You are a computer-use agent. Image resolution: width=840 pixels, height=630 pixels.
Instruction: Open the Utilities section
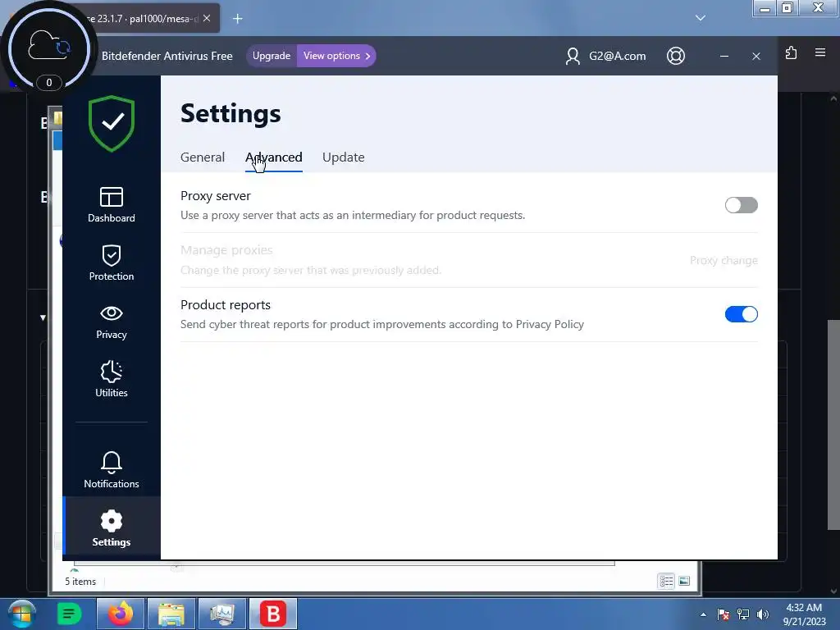[x=112, y=379]
